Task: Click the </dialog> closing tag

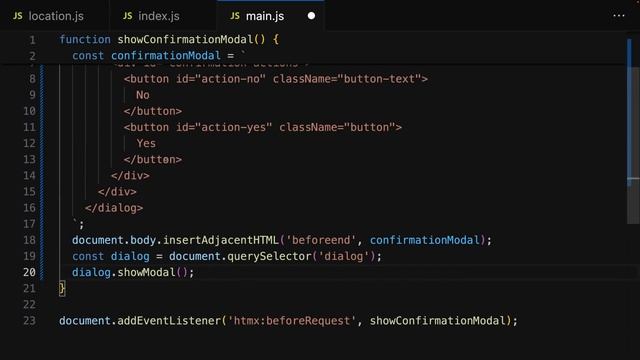Action: pyautogui.click(x=114, y=208)
